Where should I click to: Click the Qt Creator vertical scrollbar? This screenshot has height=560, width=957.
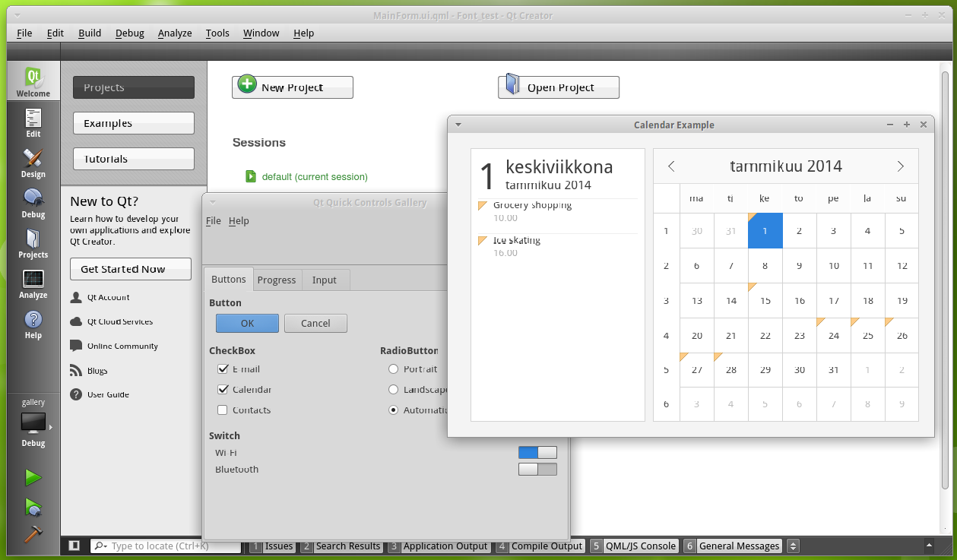(945, 280)
